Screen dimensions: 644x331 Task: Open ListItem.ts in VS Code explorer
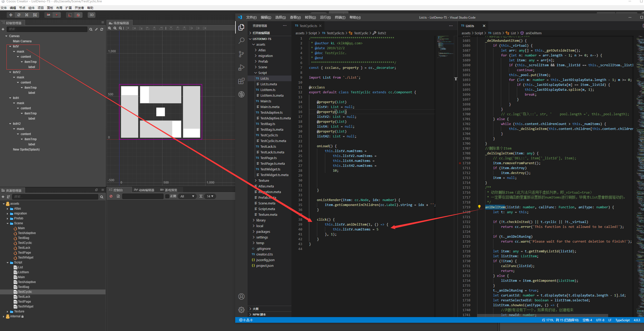pyautogui.click(x=268, y=90)
